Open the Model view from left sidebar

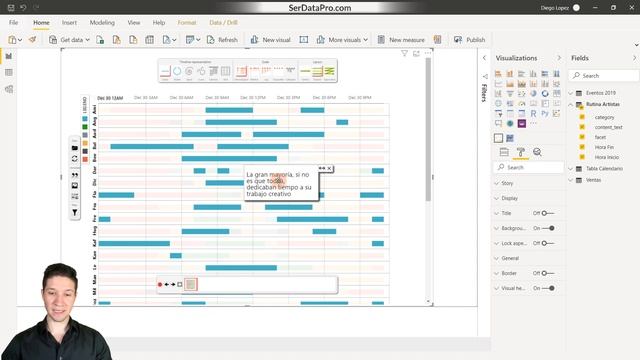[9, 89]
